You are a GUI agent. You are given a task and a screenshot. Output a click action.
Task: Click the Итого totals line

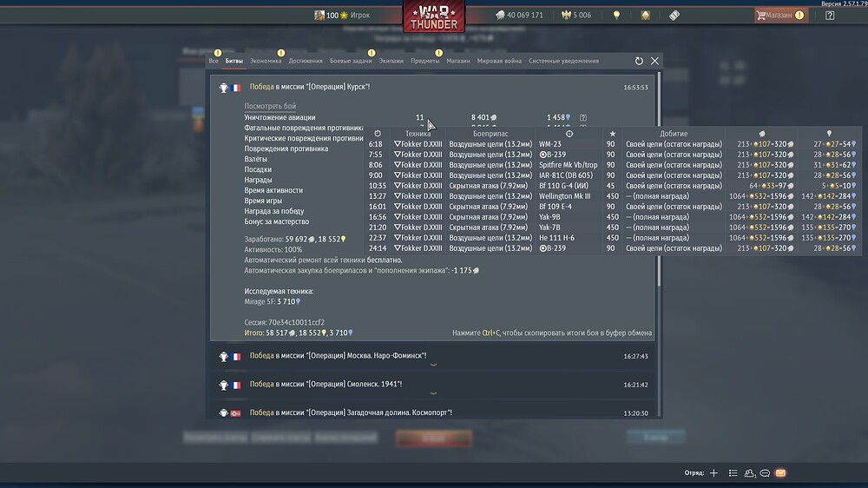click(x=299, y=333)
